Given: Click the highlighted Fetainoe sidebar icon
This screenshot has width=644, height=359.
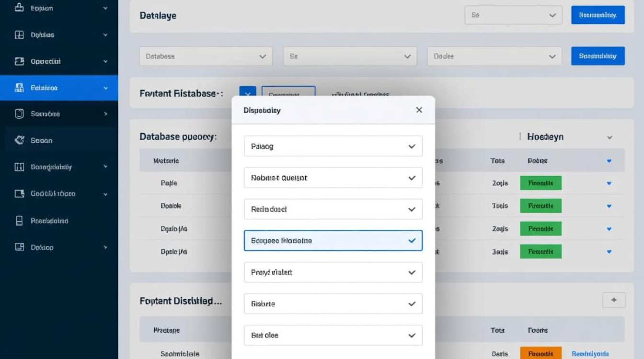Looking at the screenshot, I should (x=19, y=88).
